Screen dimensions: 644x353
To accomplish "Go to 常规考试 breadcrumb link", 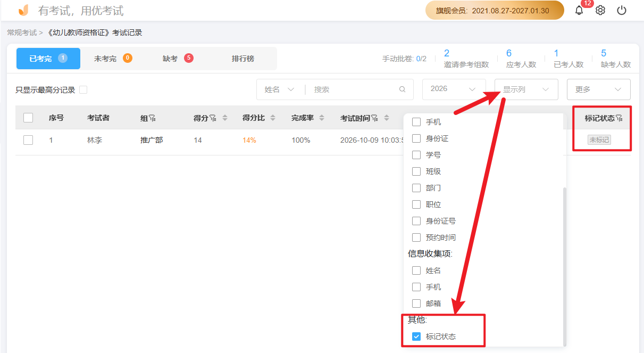I will (22, 33).
